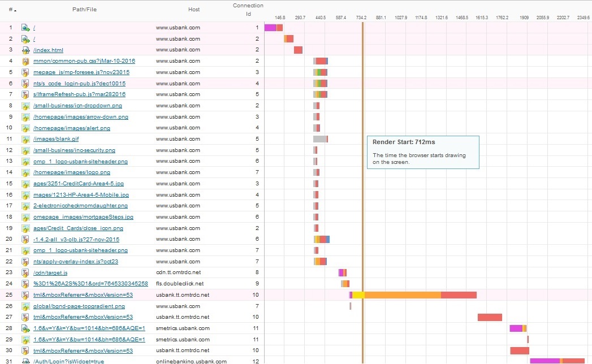Select the image icon for arrow-down.png
The height and width of the screenshot is (364, 592).
tap(25, 117)
